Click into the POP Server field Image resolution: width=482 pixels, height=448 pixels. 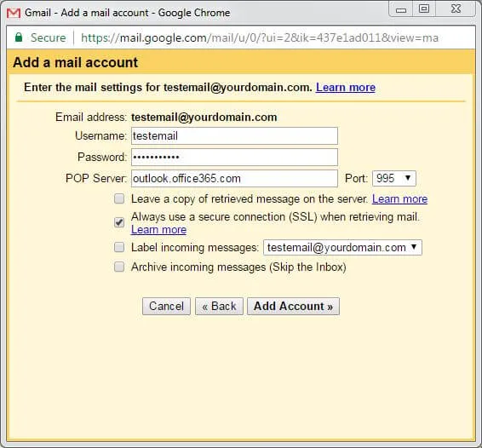pos(234,178)
